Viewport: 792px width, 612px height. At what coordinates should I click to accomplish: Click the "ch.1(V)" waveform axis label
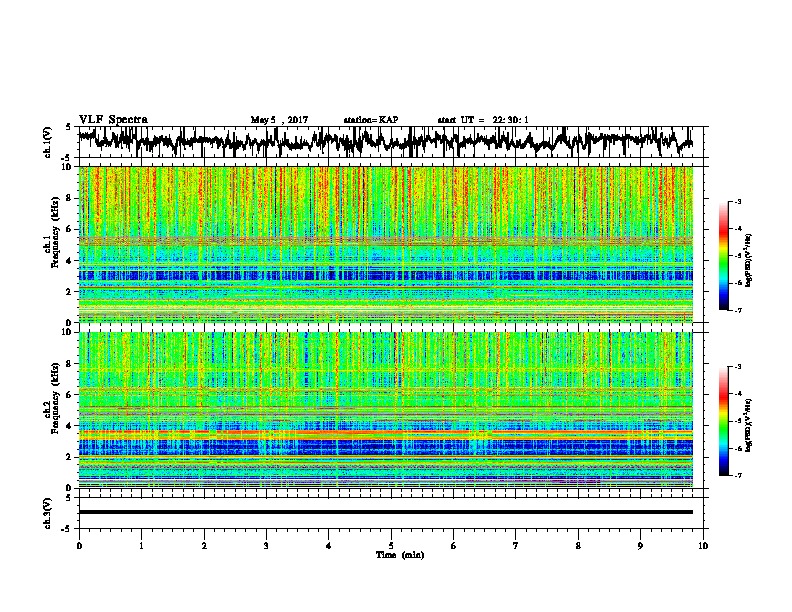coord(47,142)
